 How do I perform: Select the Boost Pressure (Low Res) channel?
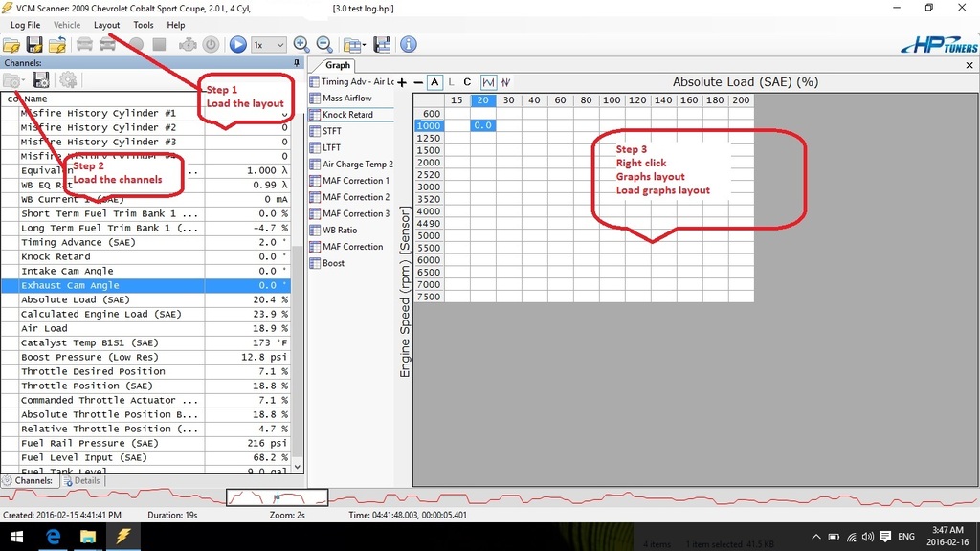(146, 358)
